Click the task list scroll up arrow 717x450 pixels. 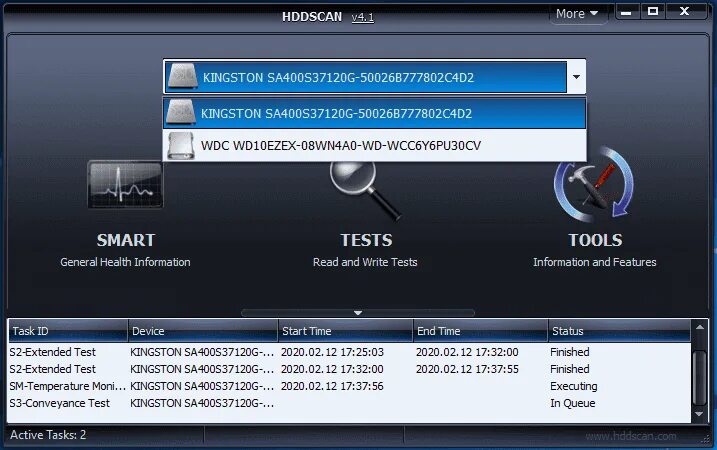click(700, 327)
